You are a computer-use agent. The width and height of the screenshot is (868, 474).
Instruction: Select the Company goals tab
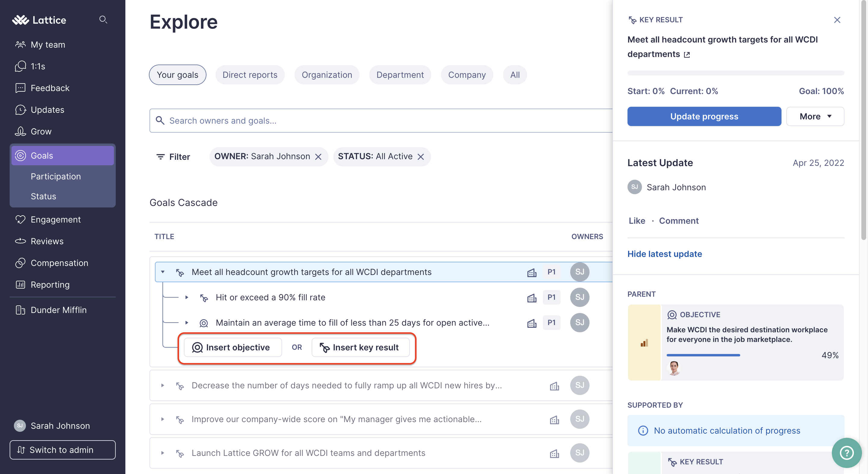(x=467, y=74)
